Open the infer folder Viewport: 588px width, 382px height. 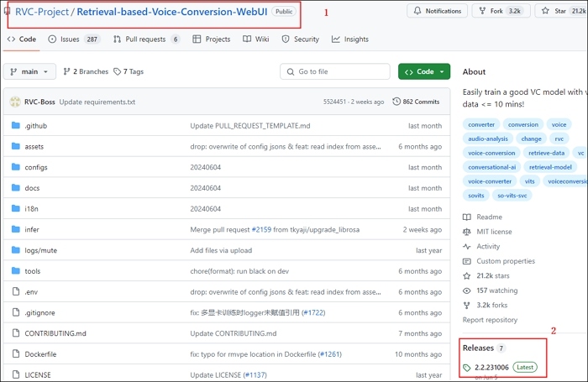point(33,229)
